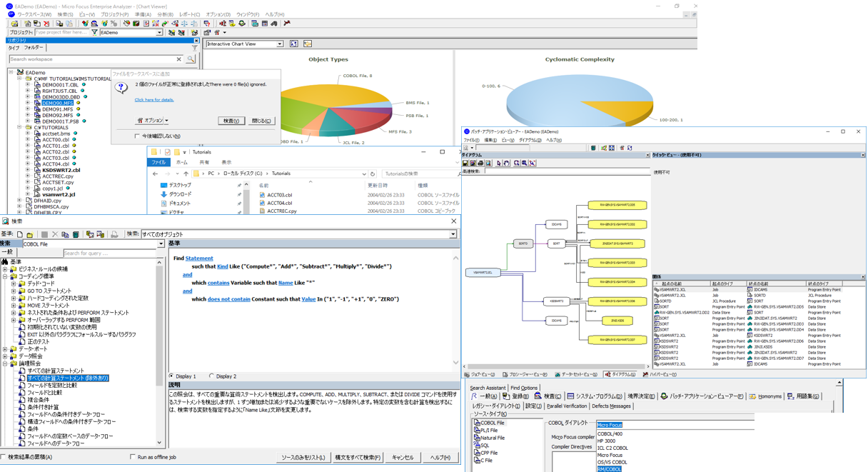Click the first open workspace toolbar icon

click(15, 24)
